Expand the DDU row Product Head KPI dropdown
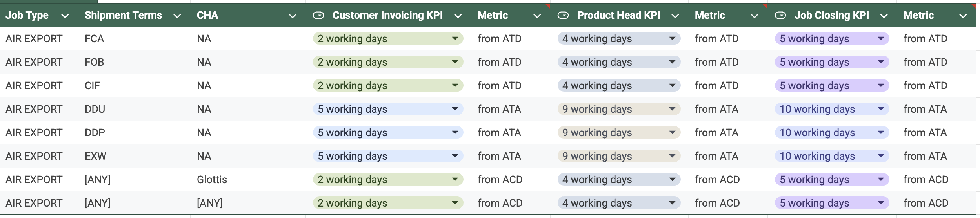Screen dimensions: 980x218 [x=672, y=109]
